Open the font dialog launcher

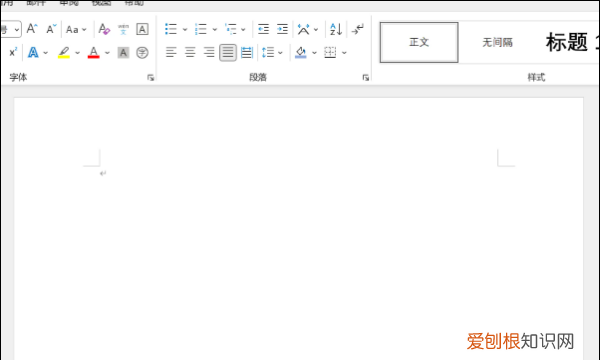pos(150,78)
